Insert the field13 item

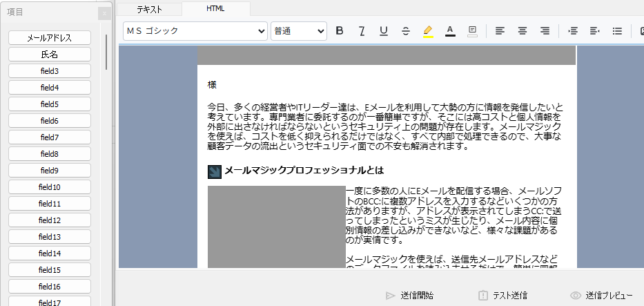(49, 237)
